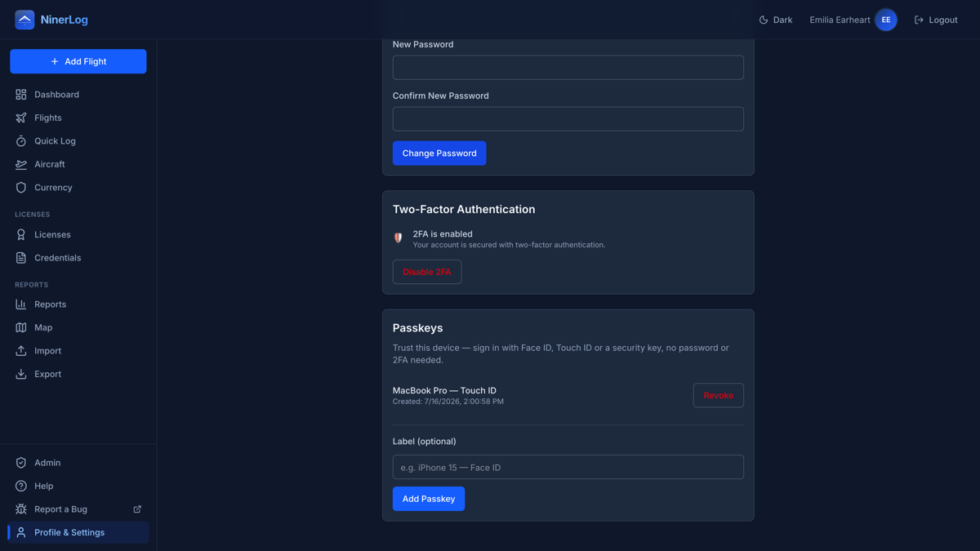Open Quick Log from sidebar

click(78, 141)
